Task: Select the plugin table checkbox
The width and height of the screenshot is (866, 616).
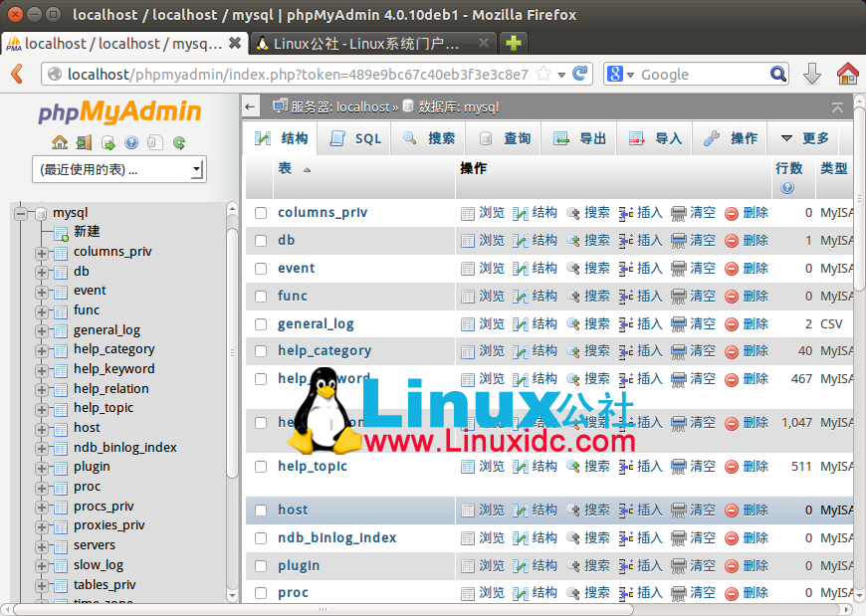Action: 261,564
